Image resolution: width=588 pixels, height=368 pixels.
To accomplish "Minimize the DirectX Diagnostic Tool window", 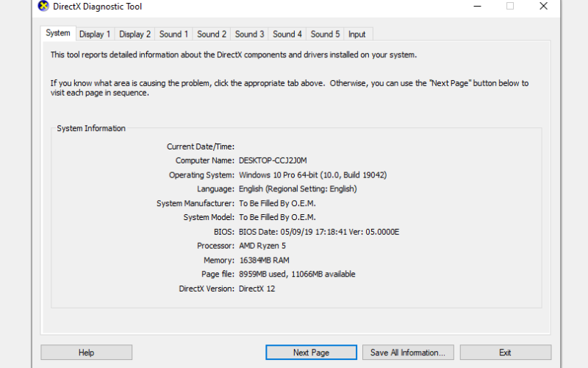I will coord(477,6).
